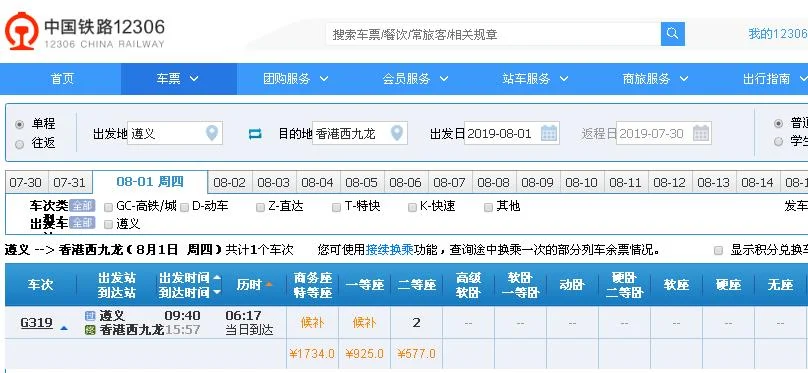808x373 pixels.
Task: Select the 07-31 date tab
Action: click(x=70, y=182)
